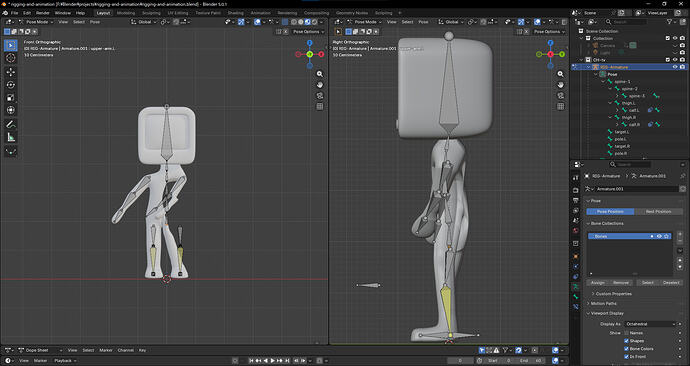The width and height of the screenshot is (690, 366).
Task: Open the World properties tab
Action: (x=576, y=231)
